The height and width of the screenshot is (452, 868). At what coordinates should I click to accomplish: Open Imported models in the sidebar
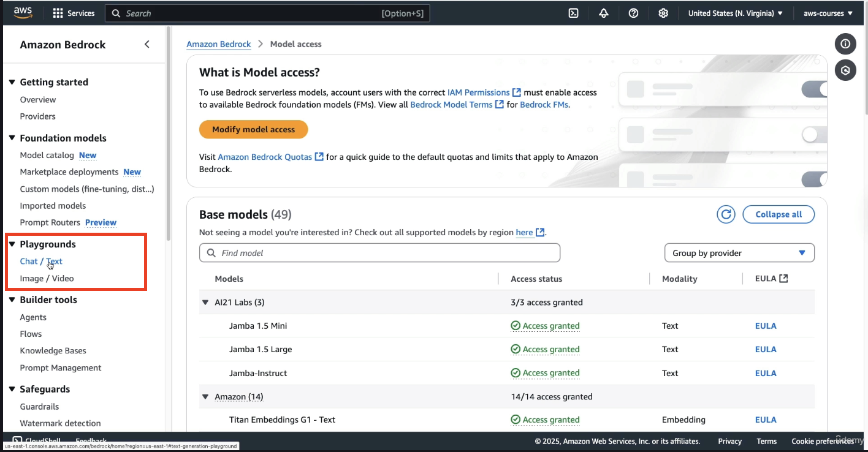pos(53,206)
